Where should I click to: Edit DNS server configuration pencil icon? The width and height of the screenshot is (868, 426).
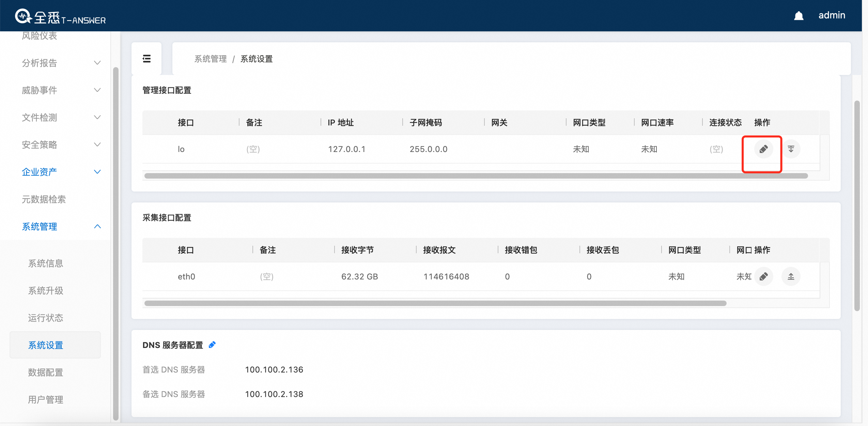click(x=212, y=345)
